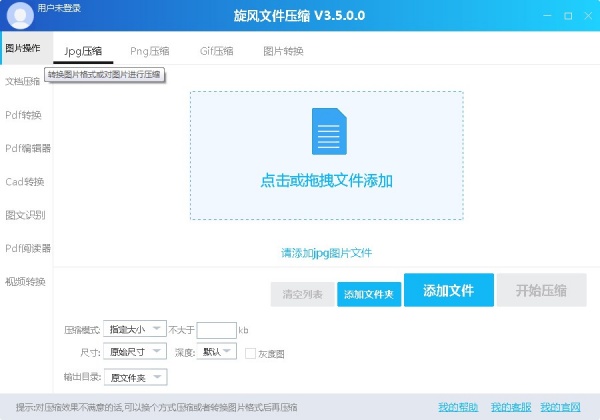600x420 pixels.
Task: Open the 我的帮助 link
Action: point(458,407)
